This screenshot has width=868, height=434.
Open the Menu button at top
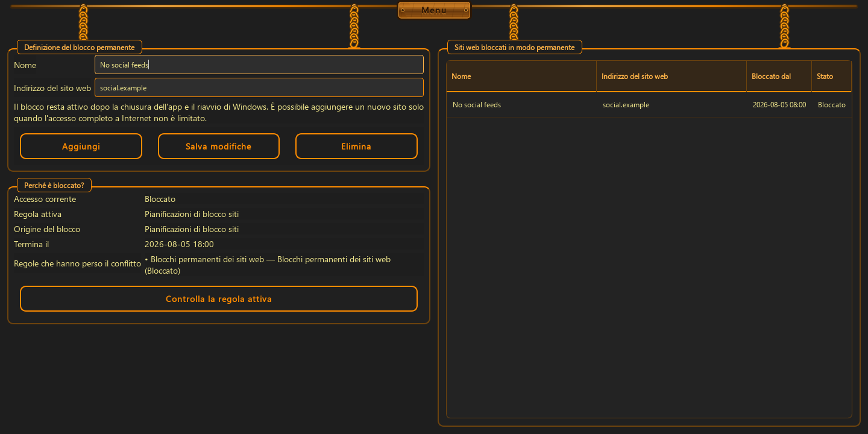coord(434,10)
